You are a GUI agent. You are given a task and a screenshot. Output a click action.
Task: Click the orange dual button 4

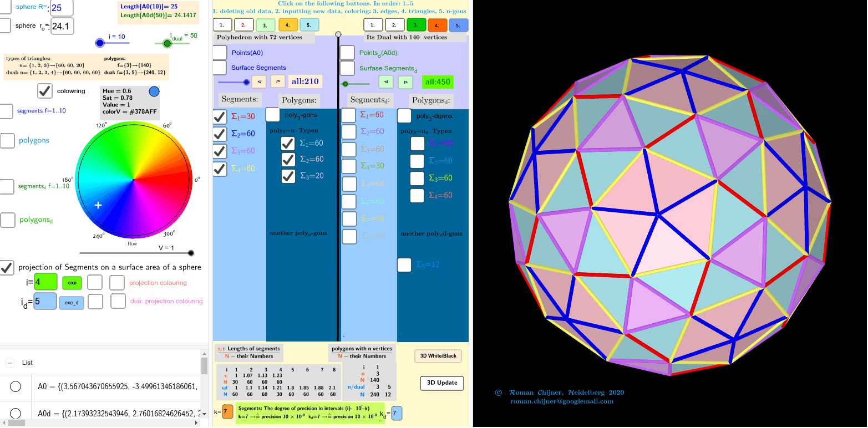tap(439, 24)
